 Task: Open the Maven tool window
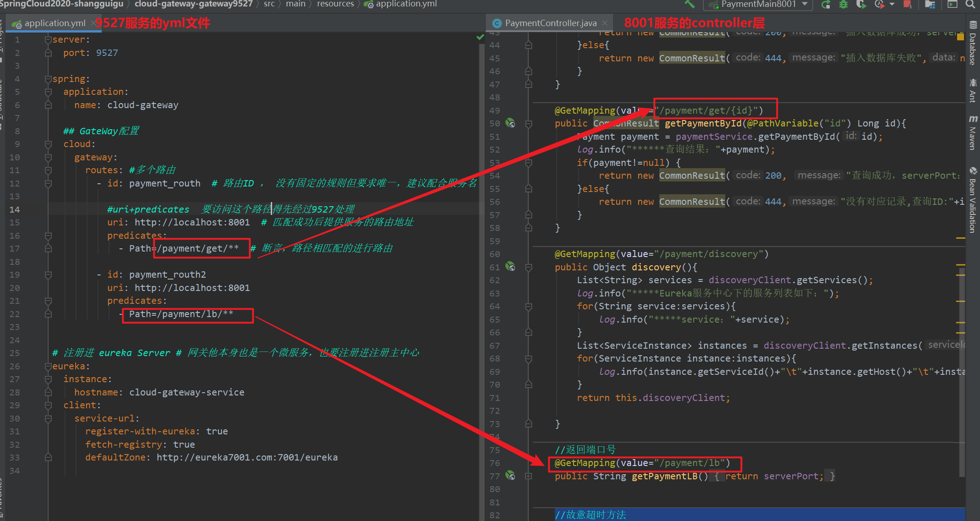point(973,132)
